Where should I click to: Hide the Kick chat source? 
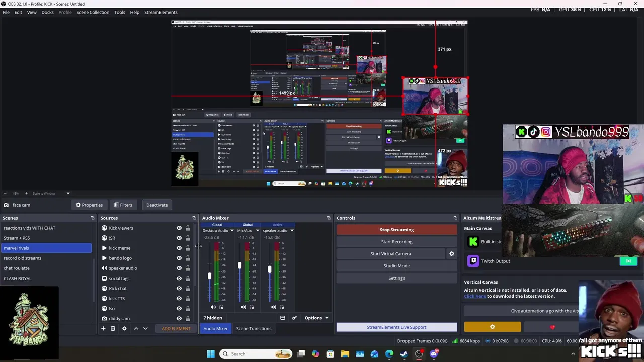(x=179, y=288)
